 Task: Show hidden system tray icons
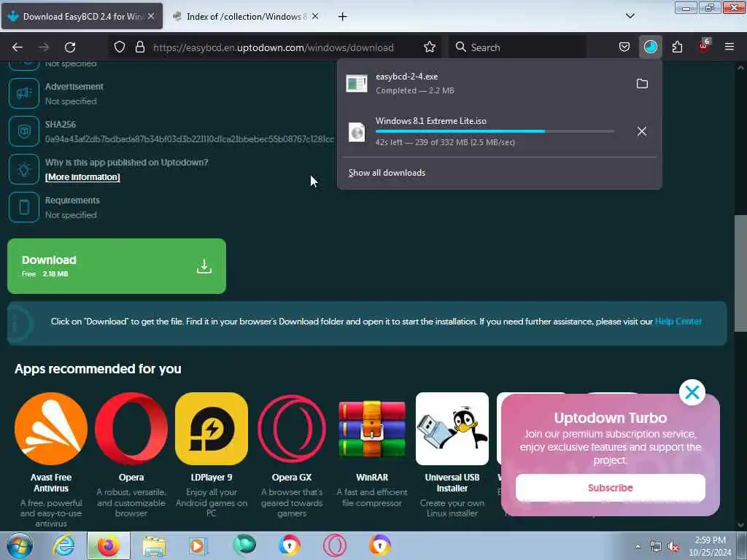[638, 546]
